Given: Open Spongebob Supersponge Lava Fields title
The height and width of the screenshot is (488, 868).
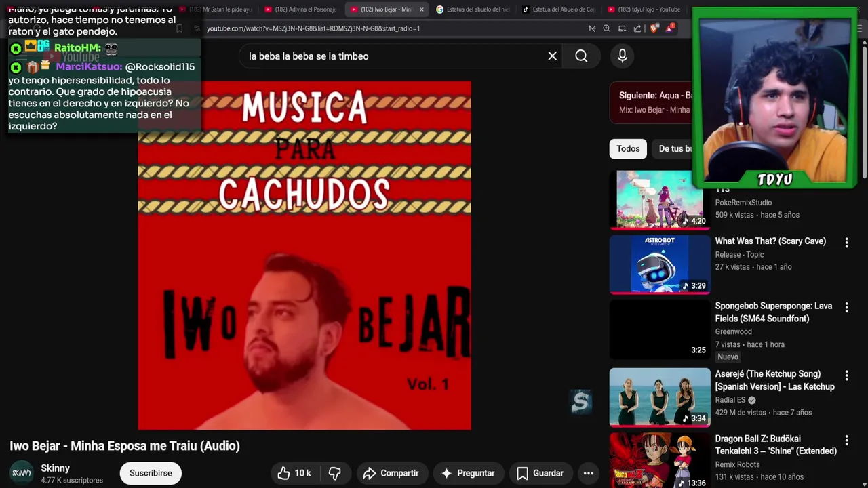Looking at the screenshot, I should tap(774, 312).
